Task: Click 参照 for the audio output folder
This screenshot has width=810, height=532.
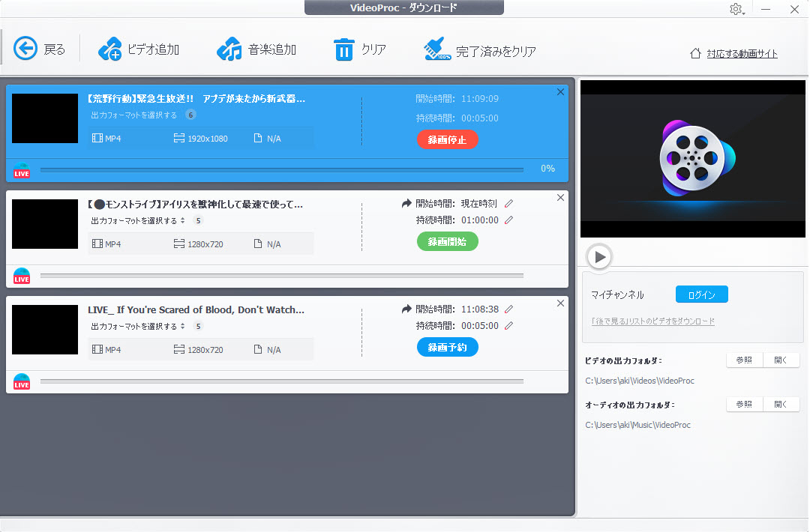Action: point(745,404)
